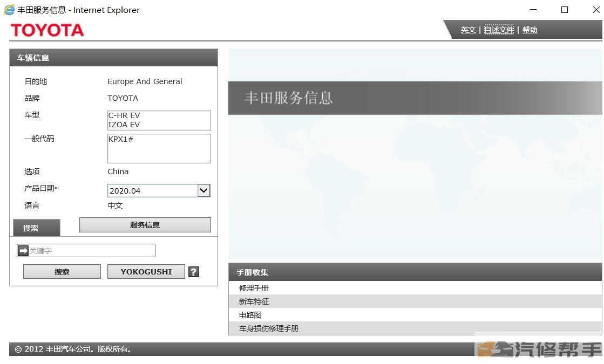Click the 手册收集 panel header
The width and height of the screenshot is (604, 364).
415,272
